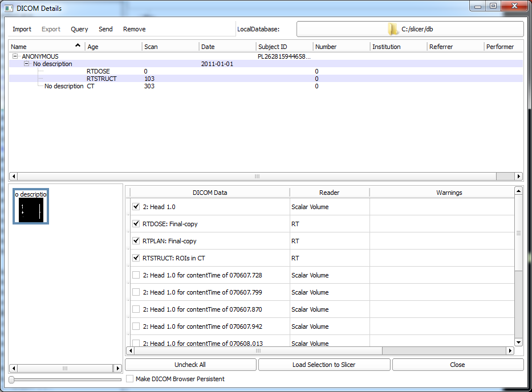Click the Uncheck All button

190,365
